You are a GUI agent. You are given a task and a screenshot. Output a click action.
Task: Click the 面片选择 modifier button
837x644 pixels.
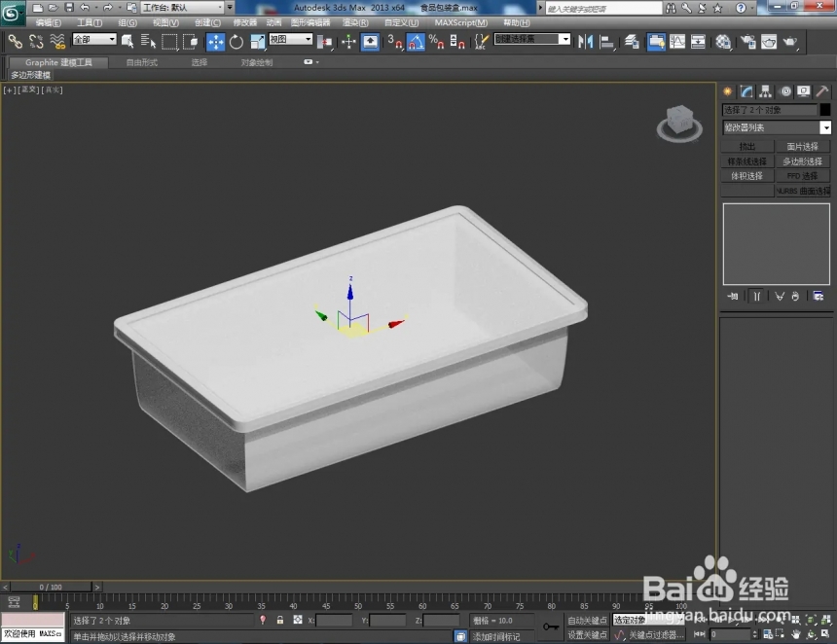click(802, 146)
